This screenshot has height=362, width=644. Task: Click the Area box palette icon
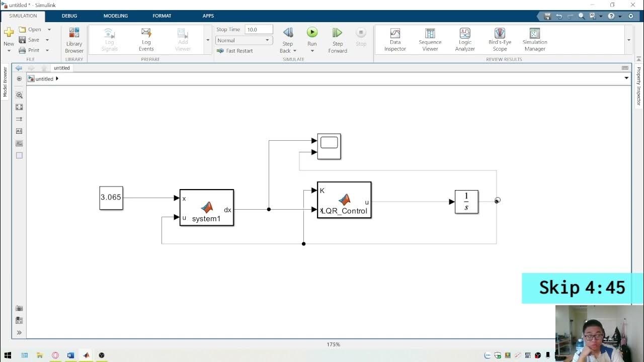(x=19, y=155)
